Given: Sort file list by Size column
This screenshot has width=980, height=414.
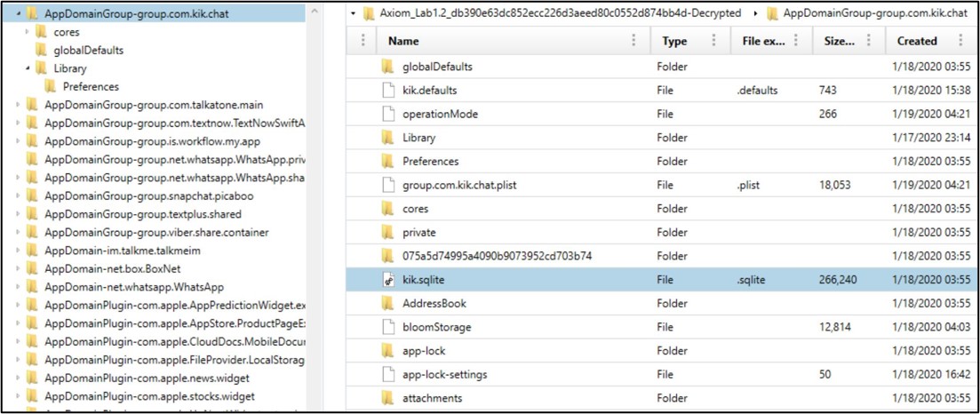Looking at the screenshot, I should (840, 41).
